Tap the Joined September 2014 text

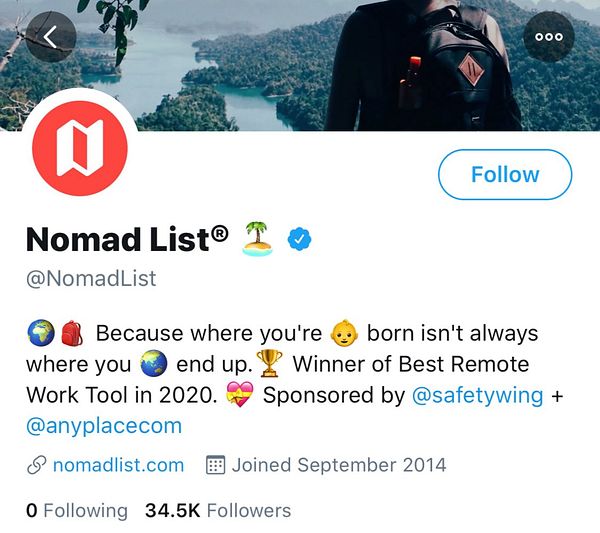(x=339, y=465)
